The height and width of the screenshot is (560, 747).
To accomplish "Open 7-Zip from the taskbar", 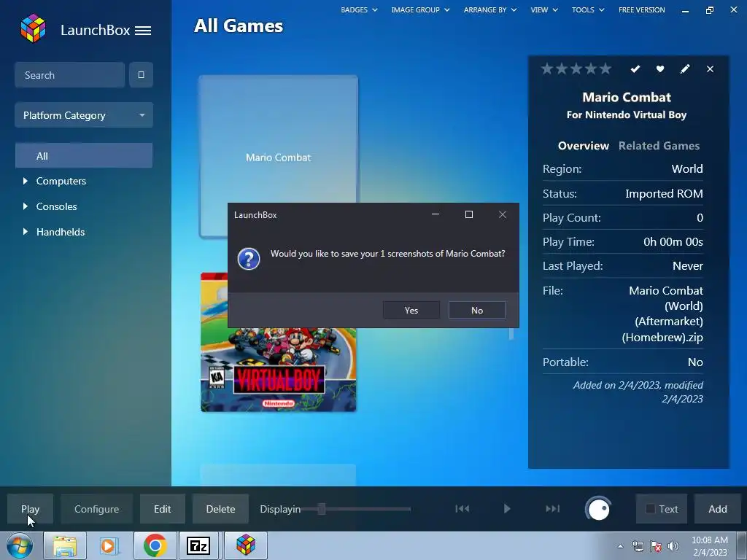I will (198, 545).
